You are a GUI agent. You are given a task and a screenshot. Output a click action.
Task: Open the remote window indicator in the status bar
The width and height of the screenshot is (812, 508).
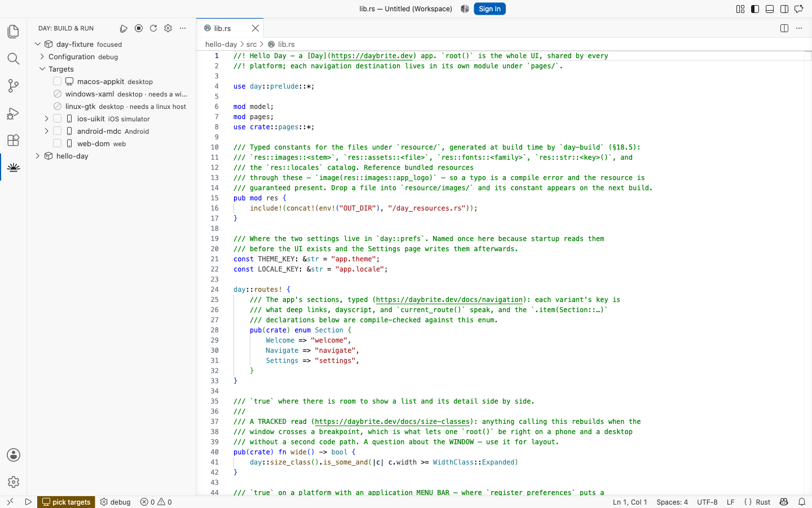pyautogui.click(x=10, y=502)
